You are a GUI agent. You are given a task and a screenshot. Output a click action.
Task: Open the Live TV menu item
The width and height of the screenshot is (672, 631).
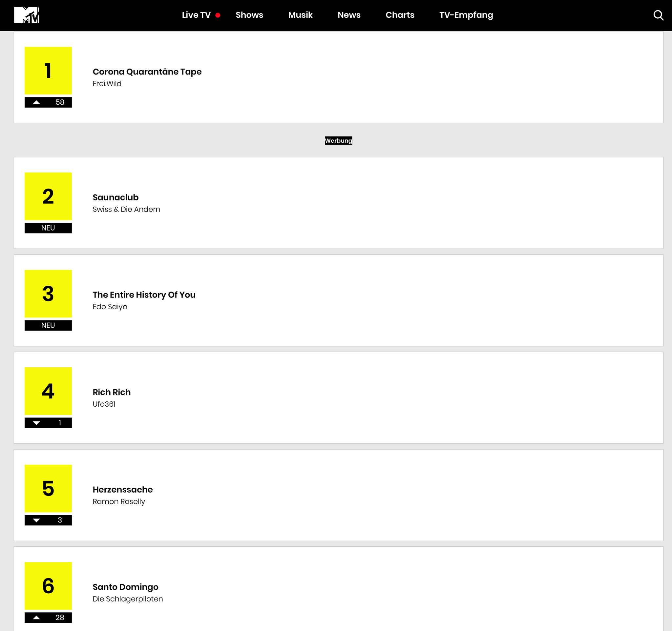point(196,15)
